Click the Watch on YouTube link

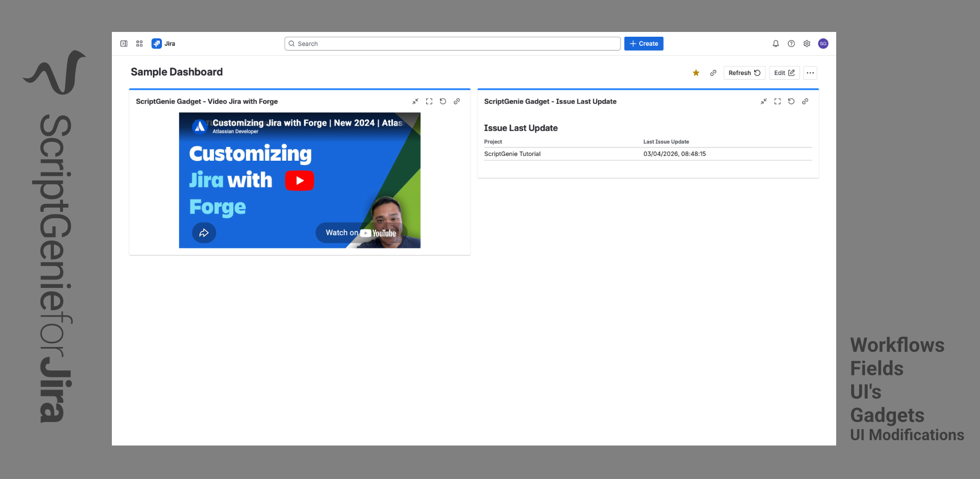361,233
